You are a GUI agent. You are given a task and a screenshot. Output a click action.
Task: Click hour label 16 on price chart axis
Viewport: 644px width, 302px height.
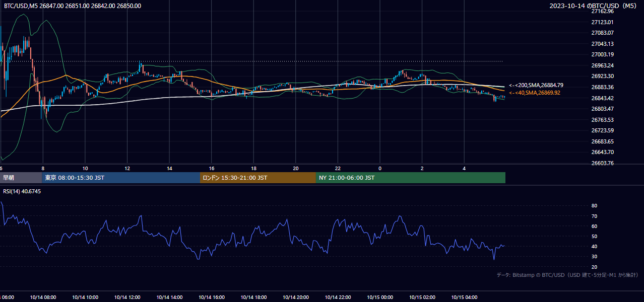tap(212, 168)
